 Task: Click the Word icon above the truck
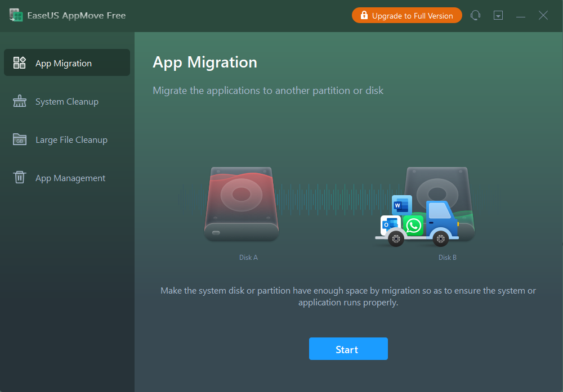click(400, 205)
